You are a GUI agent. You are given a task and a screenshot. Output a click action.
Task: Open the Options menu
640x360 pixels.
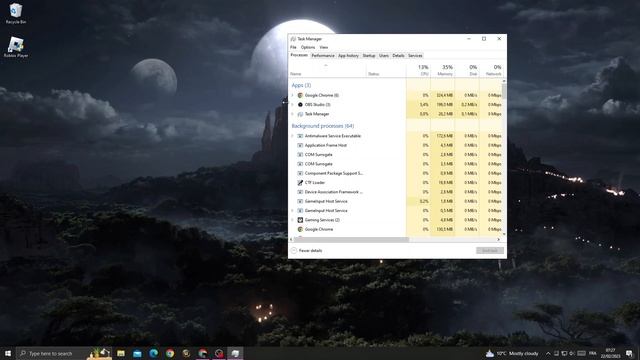pos(308,47)
